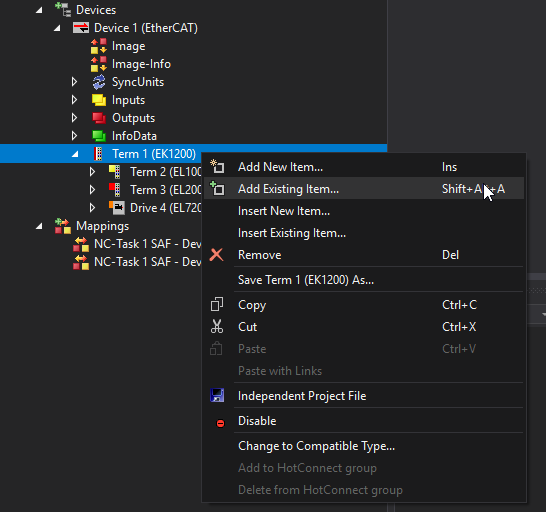546x512 pixels.
Task: Click the Mappings node icon
Action: coord(63,226)
